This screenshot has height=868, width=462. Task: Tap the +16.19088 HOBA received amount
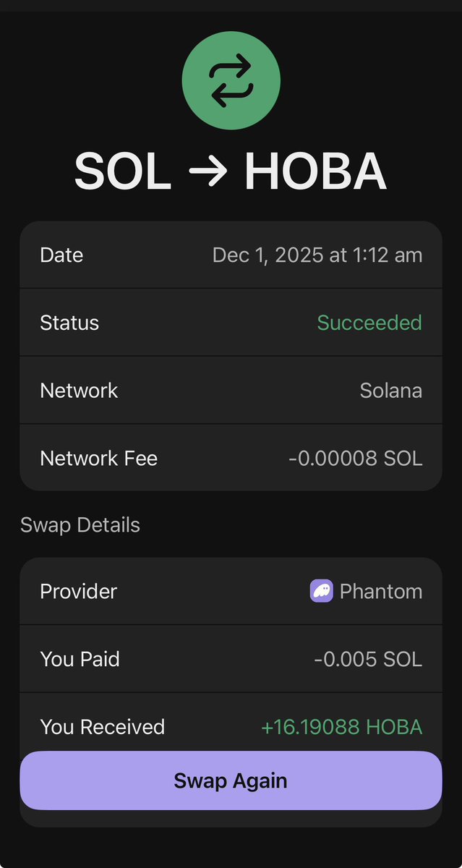[x=342, y=727]
